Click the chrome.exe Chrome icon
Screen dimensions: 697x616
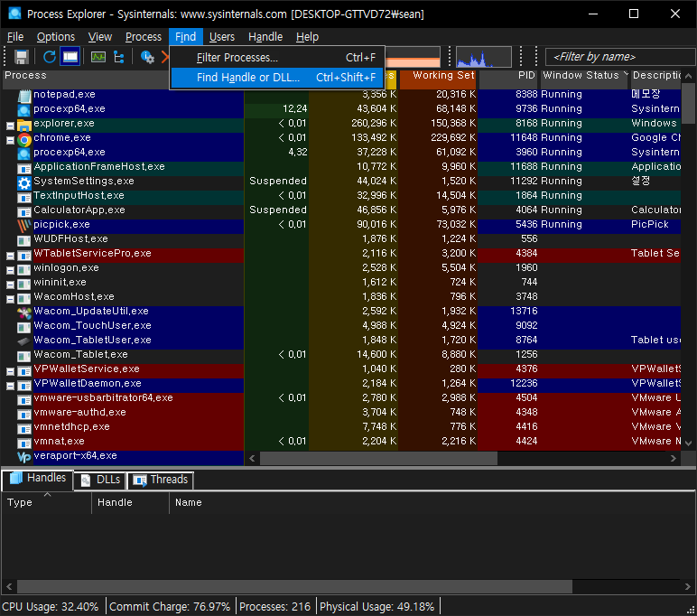(x=24, y=140)
